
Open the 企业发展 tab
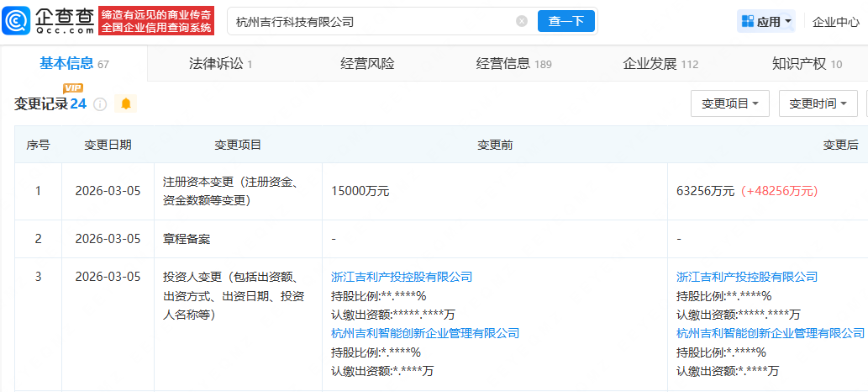coord(660,64)
